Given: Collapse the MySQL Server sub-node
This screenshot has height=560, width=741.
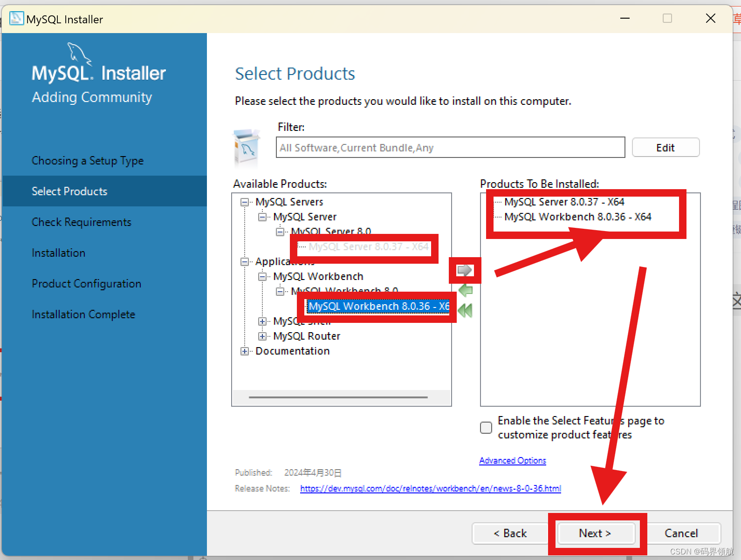Looking at the screenshot, I should point(262,217).
